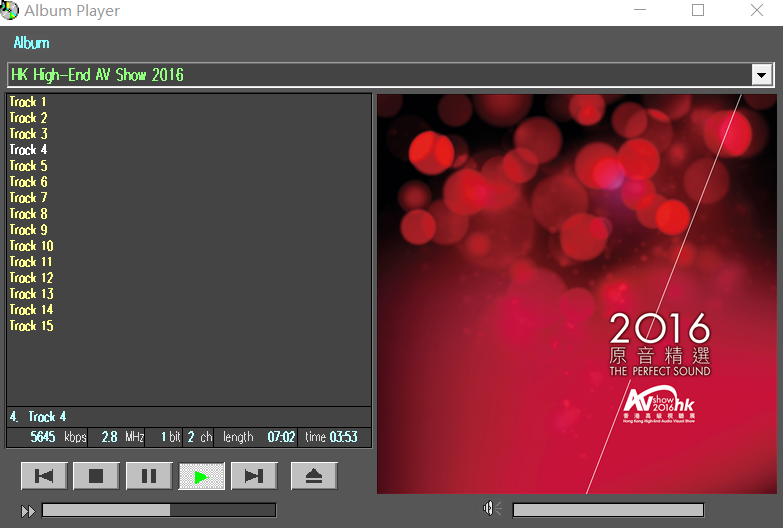Click the 2016 album cover artwork
Screen dimensions: 783x528
pos(575,293)
